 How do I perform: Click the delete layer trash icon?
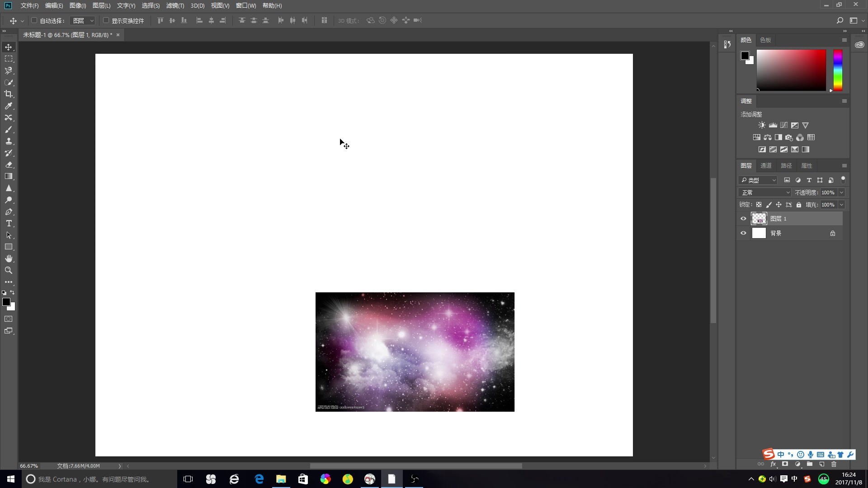(x=834, y=464)
